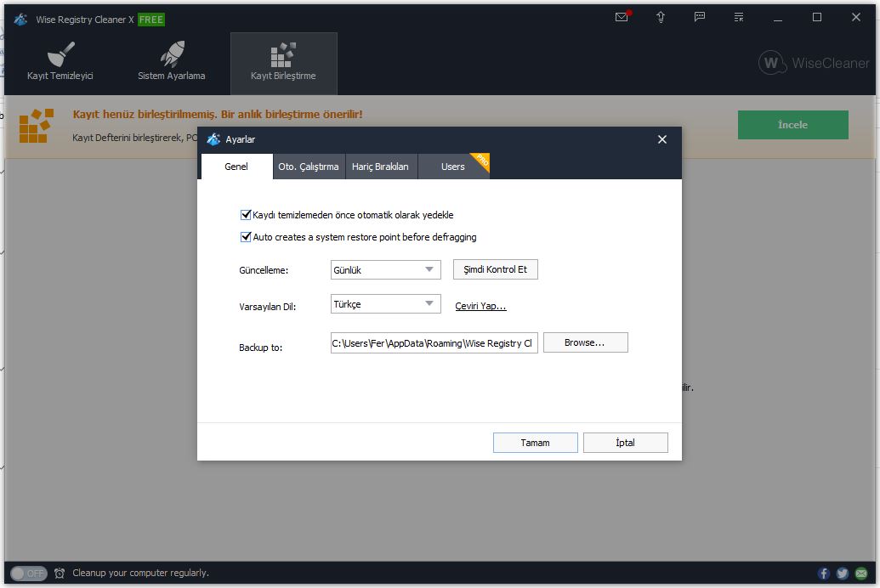The image size is (880, 588).
Task: Open the Users PRO tab
Action: 453,167
